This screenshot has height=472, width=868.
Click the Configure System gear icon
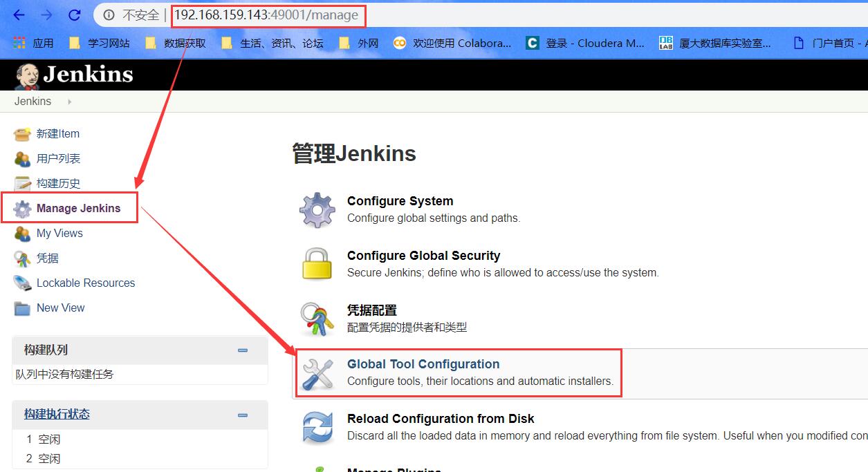point(317,210)
